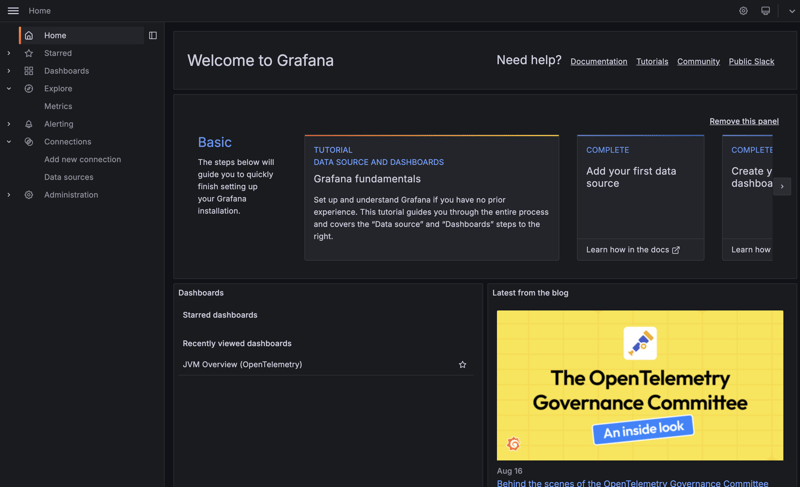Click Remove this panel link
This screenshot has width=800, height=487.
click(744, 121)
